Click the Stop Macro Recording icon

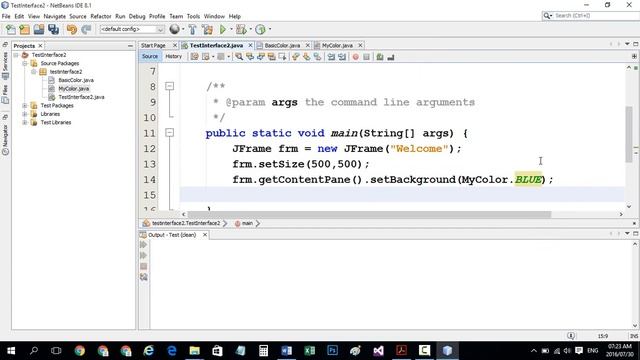click(367, 57)
